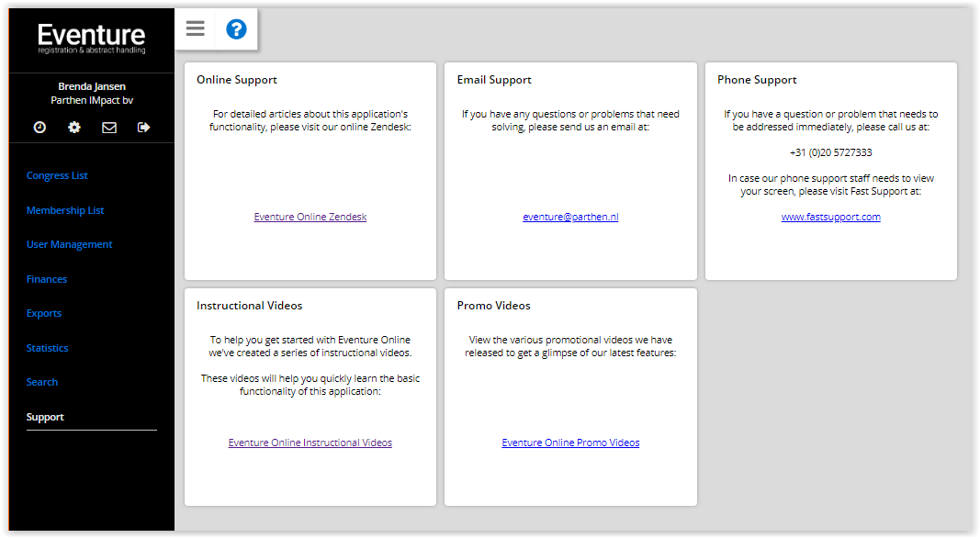Open the clock history icon under Brenda Jansen
This screenshot has width=980, height=538.
pyautogui.click(x=39, y=128)
